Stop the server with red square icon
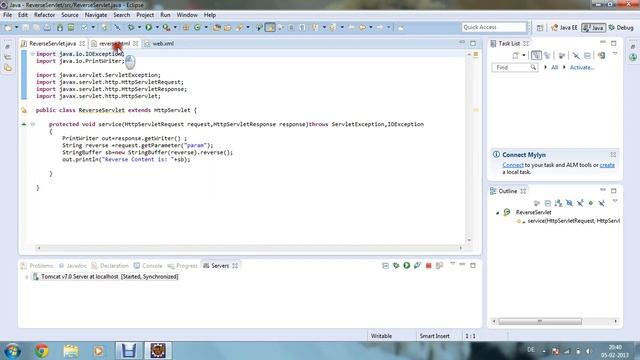The width and height of the screenshot is (640, 360). 428,266
